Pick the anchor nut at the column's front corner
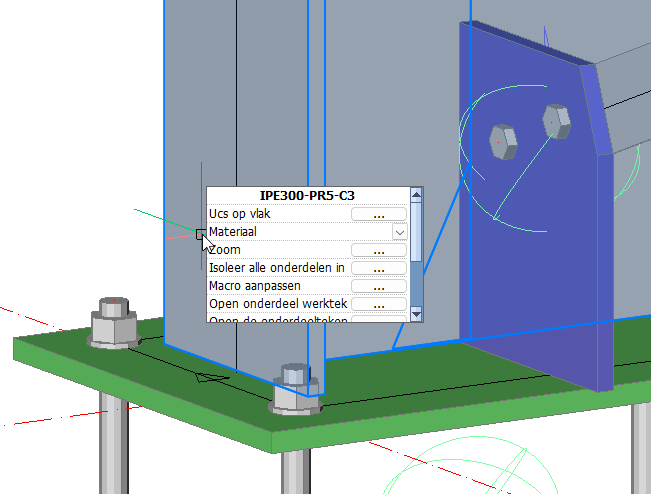The height and width of the screenshot is (494, 651). click(295, 389)
